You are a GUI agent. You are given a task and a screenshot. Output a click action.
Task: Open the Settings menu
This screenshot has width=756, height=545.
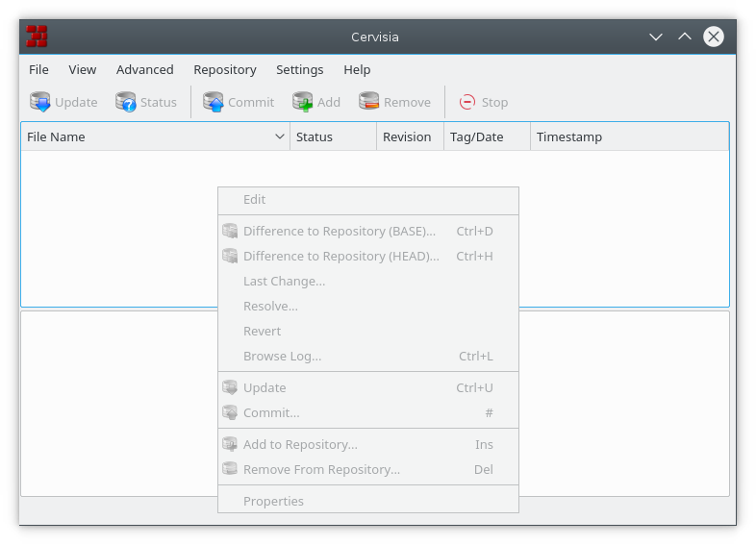(300, 70)
